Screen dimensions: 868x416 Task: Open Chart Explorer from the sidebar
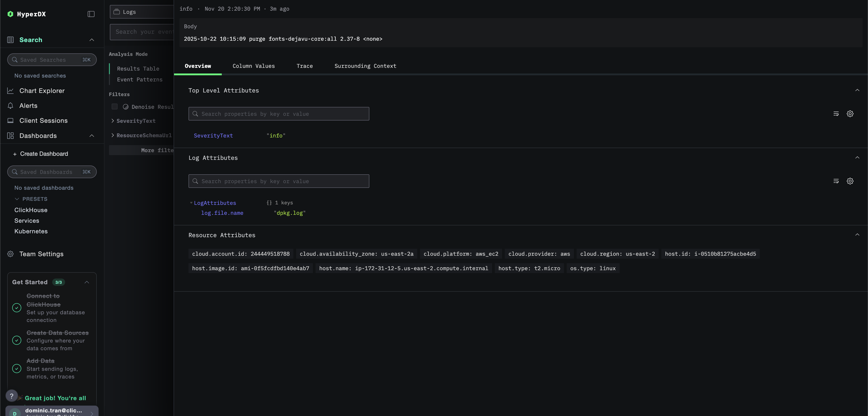tap(41, 91)
